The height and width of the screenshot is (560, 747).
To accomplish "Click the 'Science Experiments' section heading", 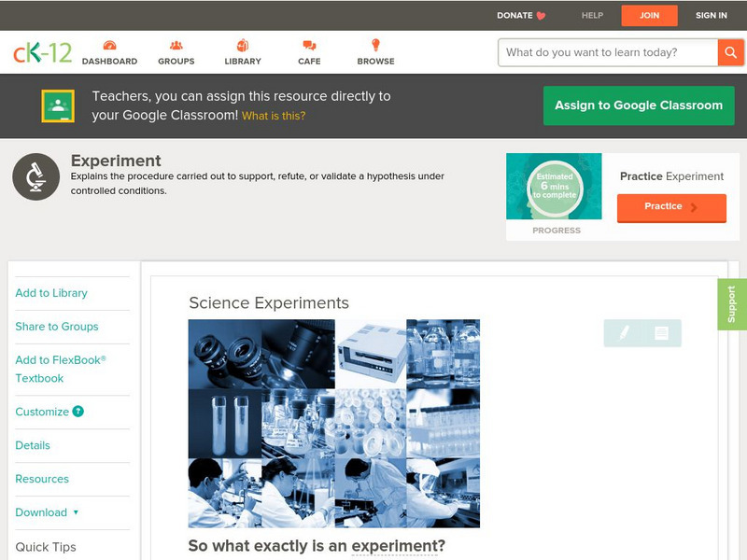I will pos(269,302).
